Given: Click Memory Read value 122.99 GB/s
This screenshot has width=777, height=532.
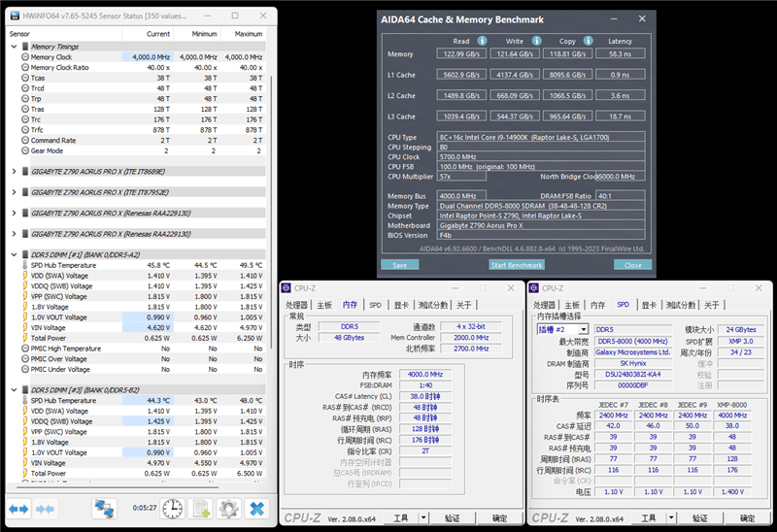Looking at the screenshot, I should [461, 53].
